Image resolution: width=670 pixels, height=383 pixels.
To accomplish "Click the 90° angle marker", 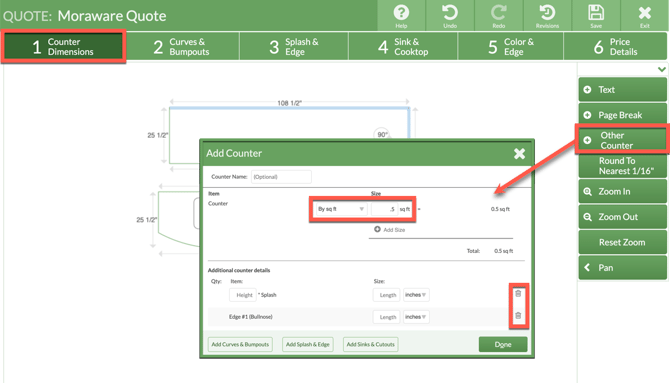I will (x=382, y=134).
